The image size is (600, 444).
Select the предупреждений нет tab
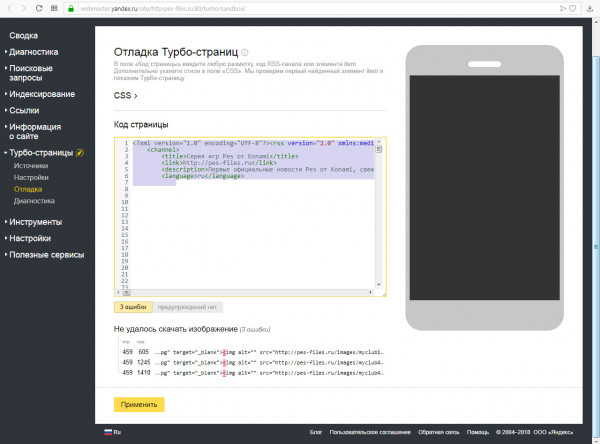[187, 307]
